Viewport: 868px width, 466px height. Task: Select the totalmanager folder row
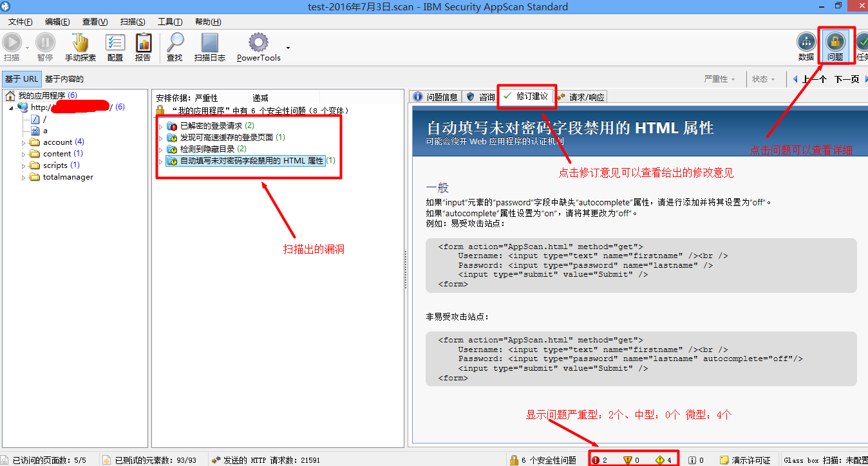61,177
